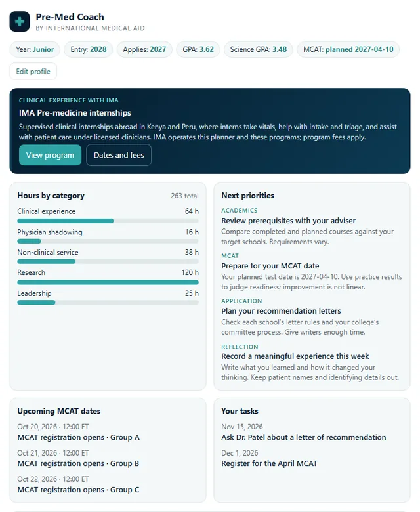Open the Ask Dr. Patel letter task
Screen dimensions: 420x512
(303, 437)
